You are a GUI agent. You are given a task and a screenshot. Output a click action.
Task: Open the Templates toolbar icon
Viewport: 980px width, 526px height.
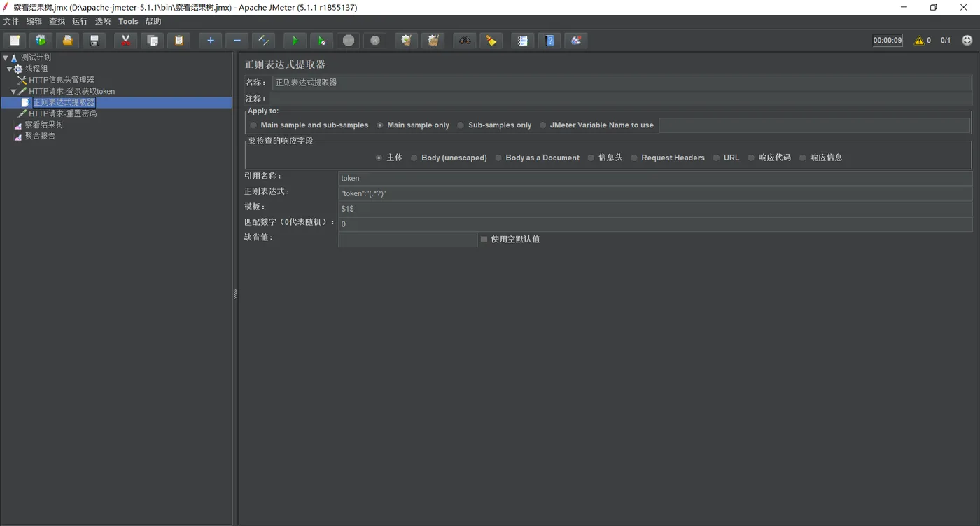coord(41,41)
